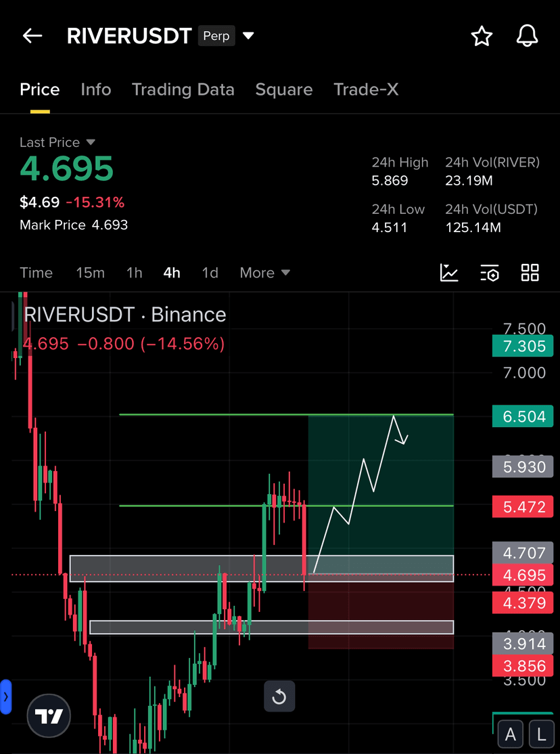Click the 24h Vol(USDT) value 125.14M
This screenshot has height=754, width=560.
[x=473, y=227]
